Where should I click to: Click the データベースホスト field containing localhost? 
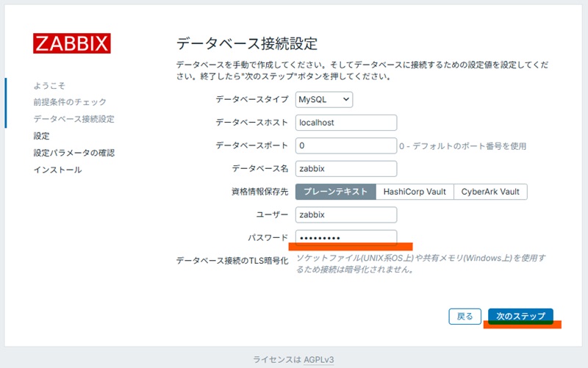[x=346, y=123]
